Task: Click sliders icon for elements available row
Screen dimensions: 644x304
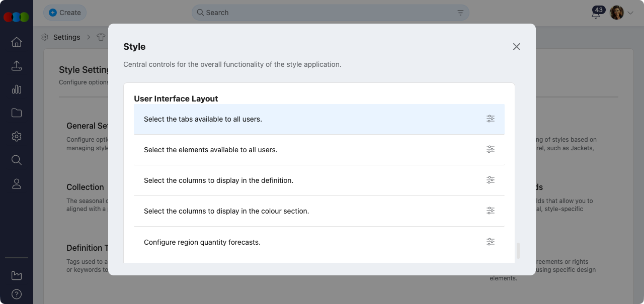Action: pos(491,150)
